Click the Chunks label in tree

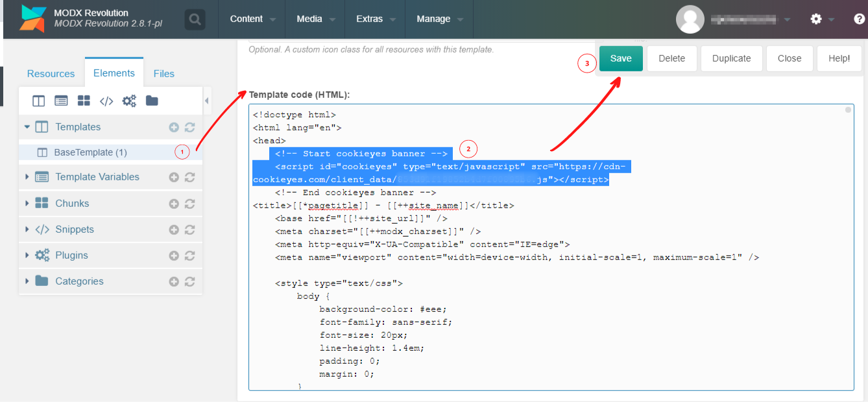tap(72, 204)
